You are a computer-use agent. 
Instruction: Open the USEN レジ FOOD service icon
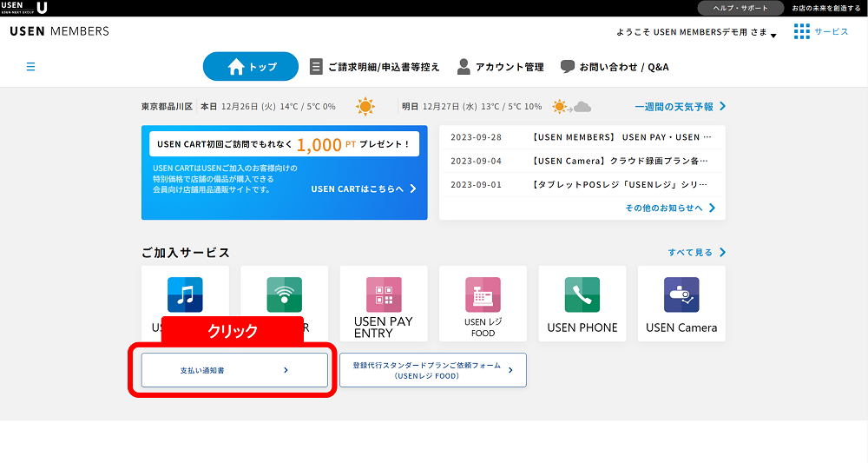483,295
